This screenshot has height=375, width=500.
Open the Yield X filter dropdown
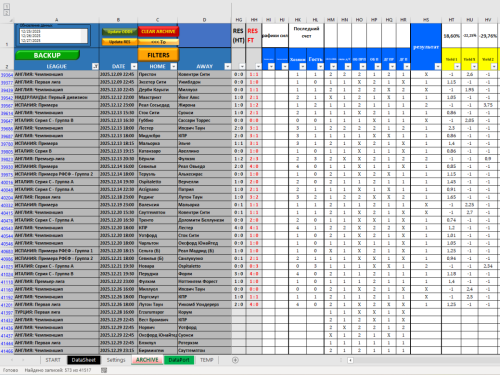coord(474,66)
